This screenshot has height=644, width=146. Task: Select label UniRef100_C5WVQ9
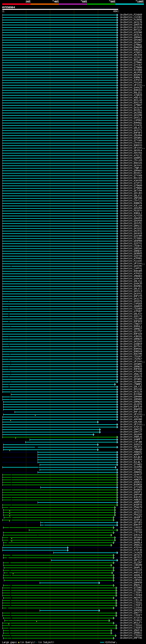131,450
